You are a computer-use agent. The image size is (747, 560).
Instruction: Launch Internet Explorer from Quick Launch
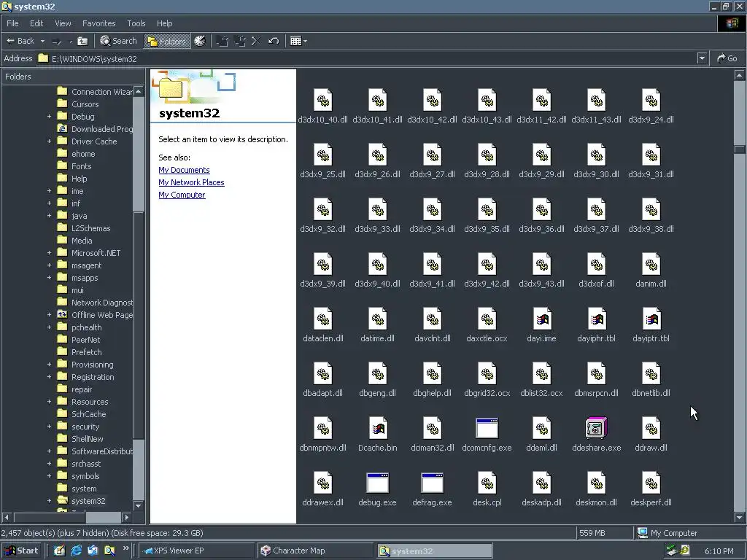tap(76, 551)
